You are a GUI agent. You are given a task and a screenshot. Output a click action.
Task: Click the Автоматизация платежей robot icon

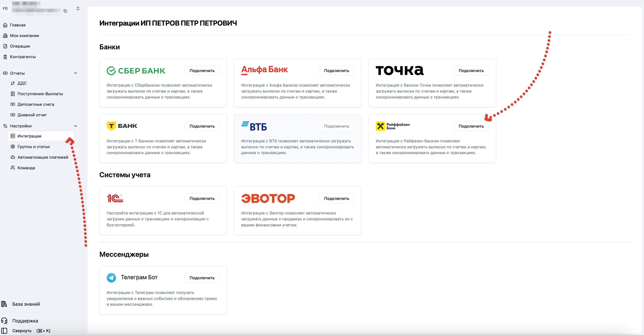[13, 157]
